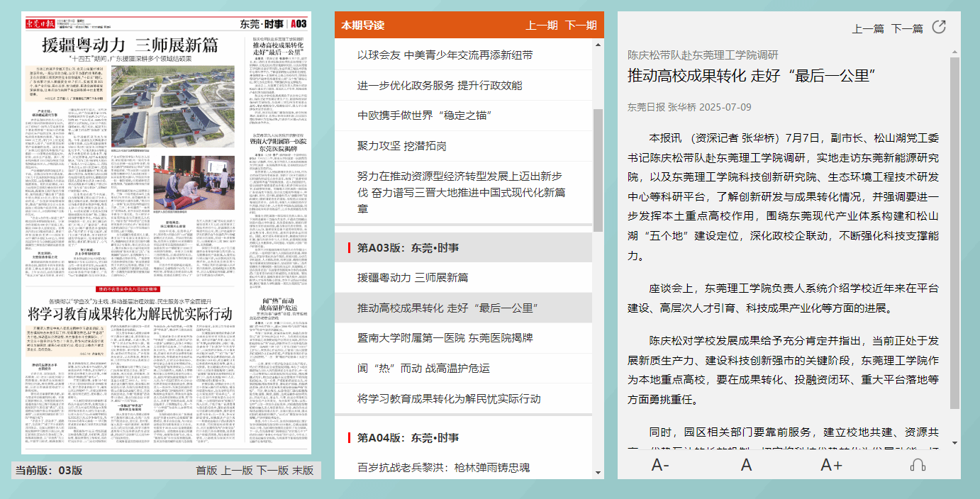This screenshot has height=499, width=980.
Task: Open article 暨南大学附属第一医院 东莞医院揭牌
Action: [x=445, y=338]
